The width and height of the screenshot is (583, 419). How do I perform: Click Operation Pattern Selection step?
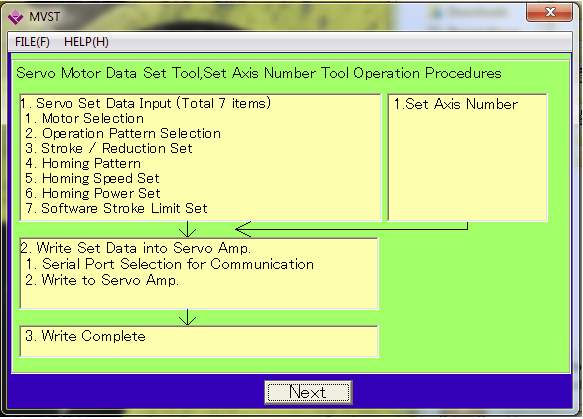(x=123, y=133)
